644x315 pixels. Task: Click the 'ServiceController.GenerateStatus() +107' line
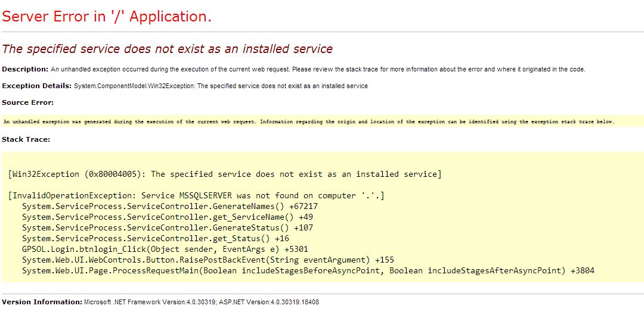(x=168, y=227)
